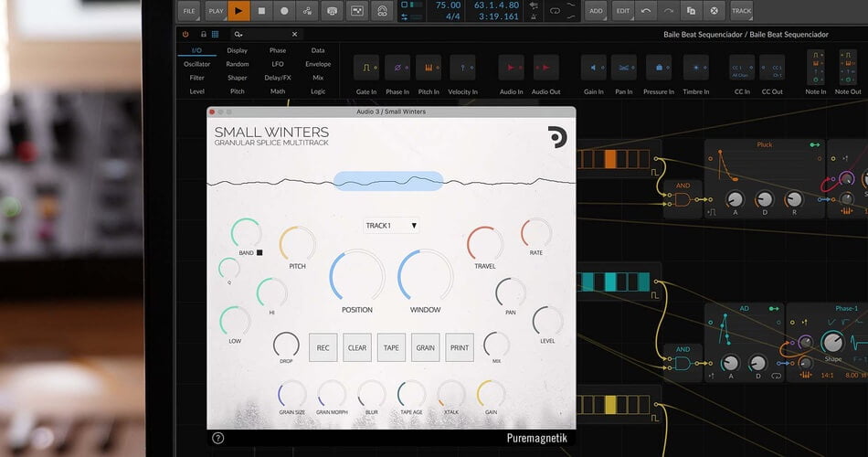This screenshot has height=457, width=868.
Task: Select the Oscillator module category
Action: (196, 64)
